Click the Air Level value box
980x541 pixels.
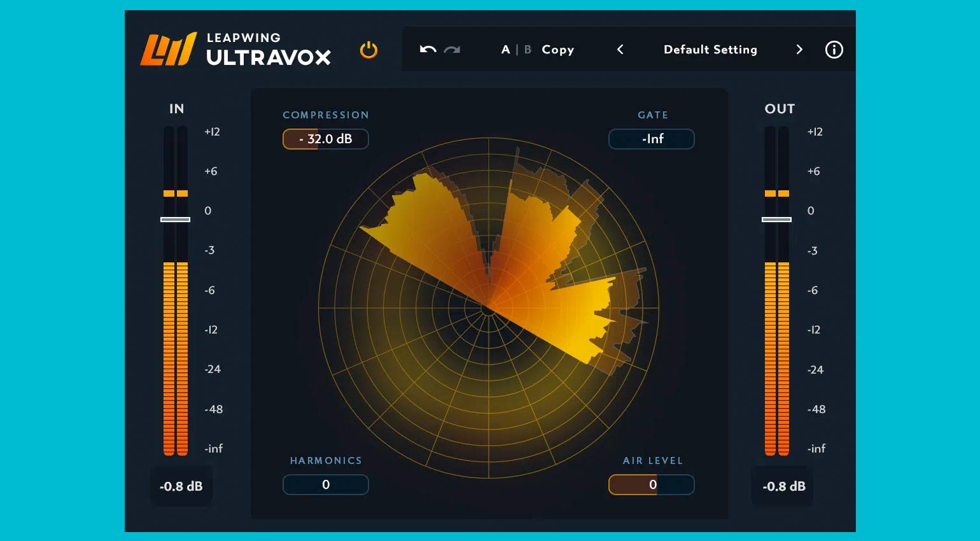tap(652, 484)
